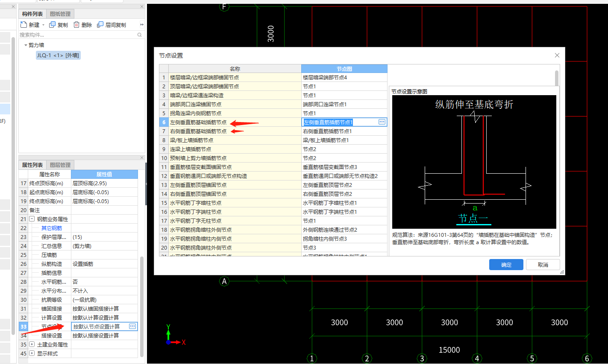
Task: Click the 其它钢筋 link in properties
Action: tap(52, 228)
